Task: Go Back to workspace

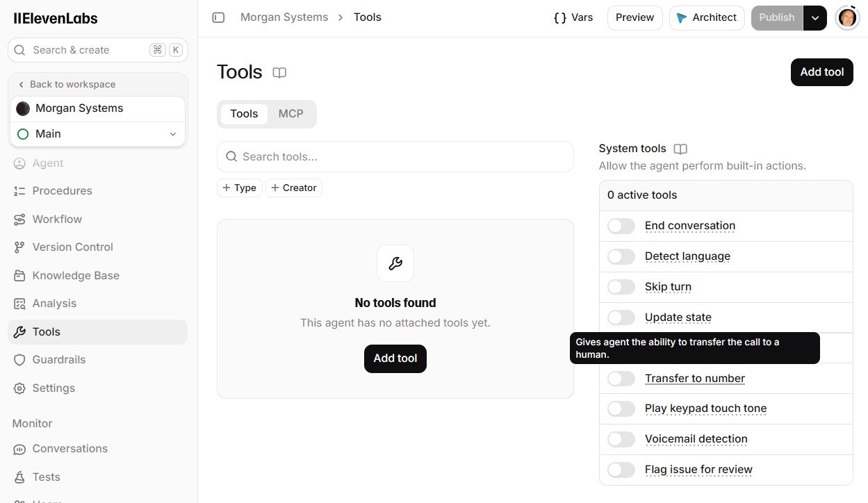Action: [67, 85]
